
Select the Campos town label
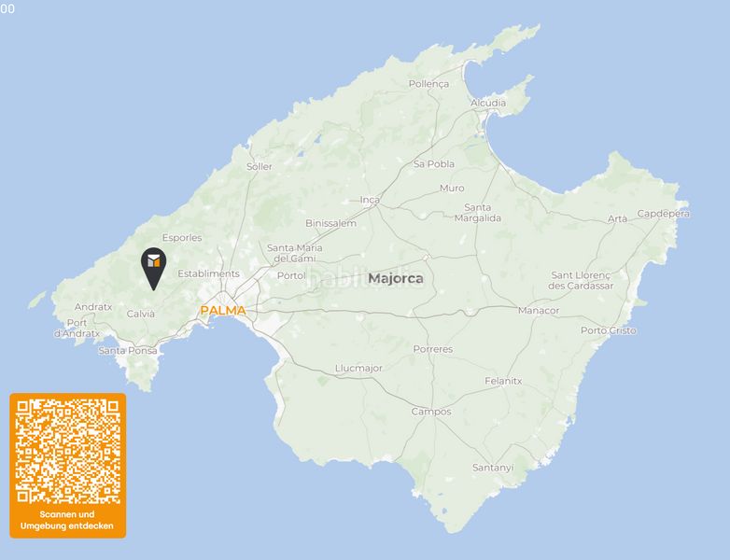(x=431, y=412)
